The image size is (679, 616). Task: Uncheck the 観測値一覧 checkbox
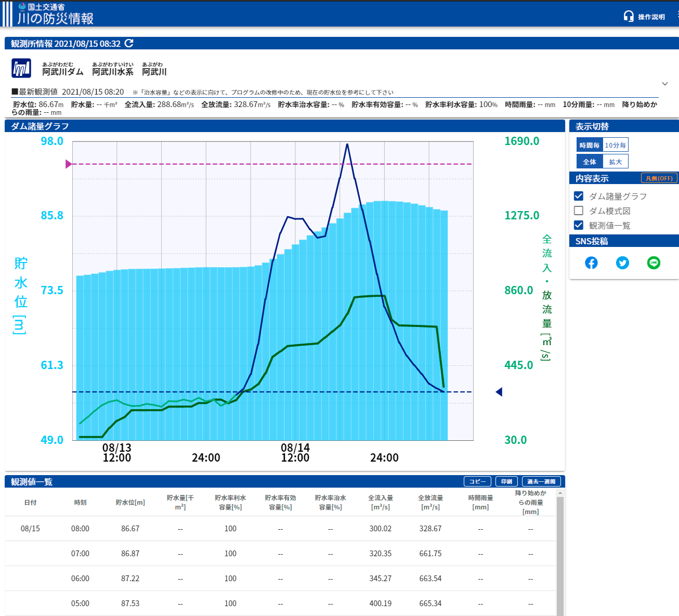(579, 225)
